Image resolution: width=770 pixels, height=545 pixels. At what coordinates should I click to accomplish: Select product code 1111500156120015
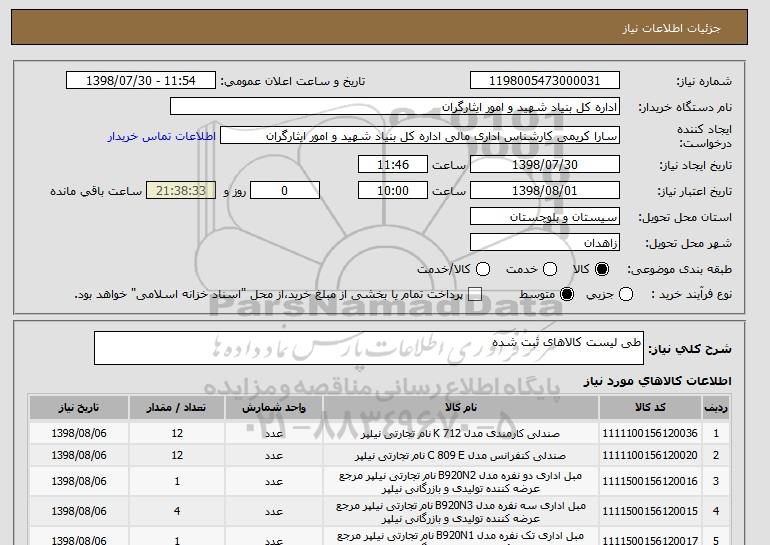[650, 511]
